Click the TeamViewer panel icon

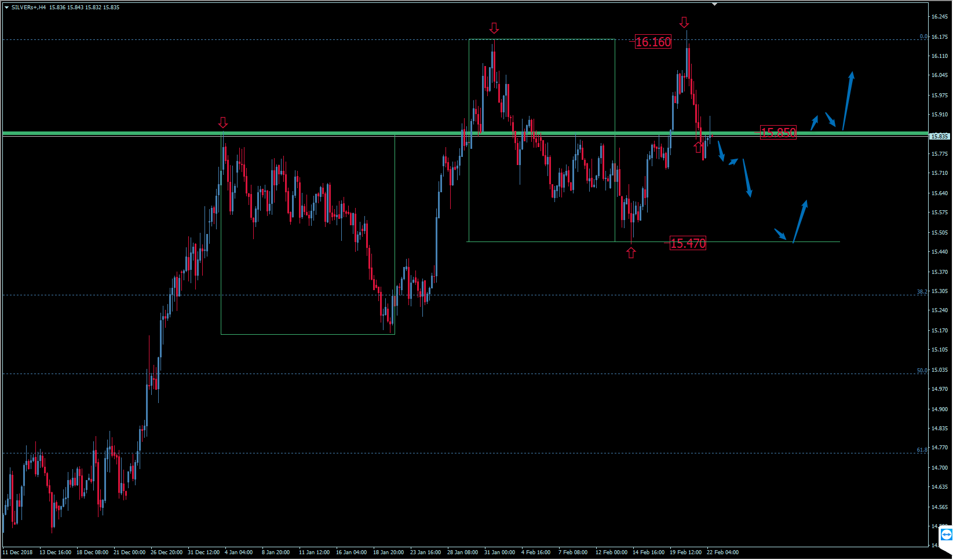click(x=946, y=534)
